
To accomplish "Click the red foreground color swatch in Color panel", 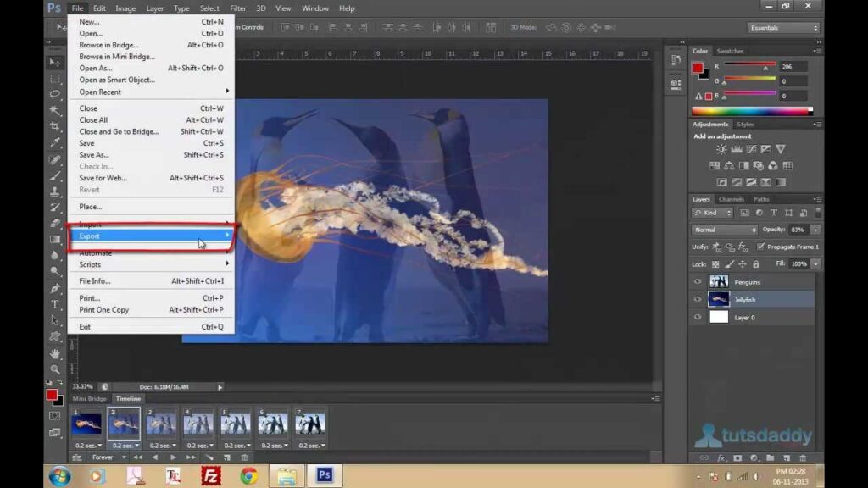I will (698, 68).
